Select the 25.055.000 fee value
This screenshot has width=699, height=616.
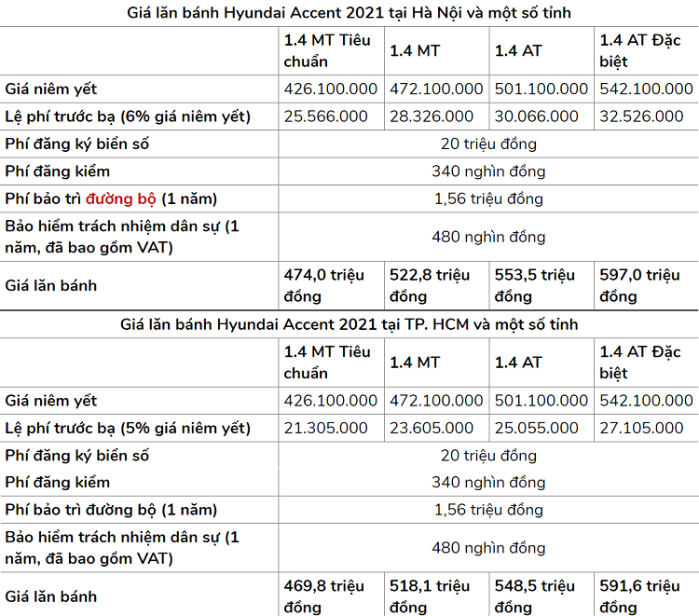click(536, 428)
